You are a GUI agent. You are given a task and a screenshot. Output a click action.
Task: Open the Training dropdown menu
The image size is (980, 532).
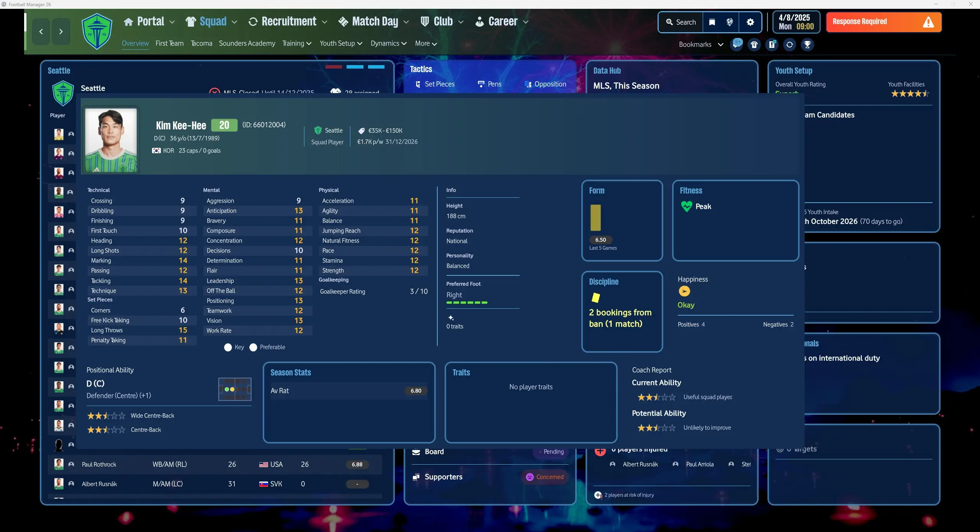pyautogui.click(x=297, y=43)
